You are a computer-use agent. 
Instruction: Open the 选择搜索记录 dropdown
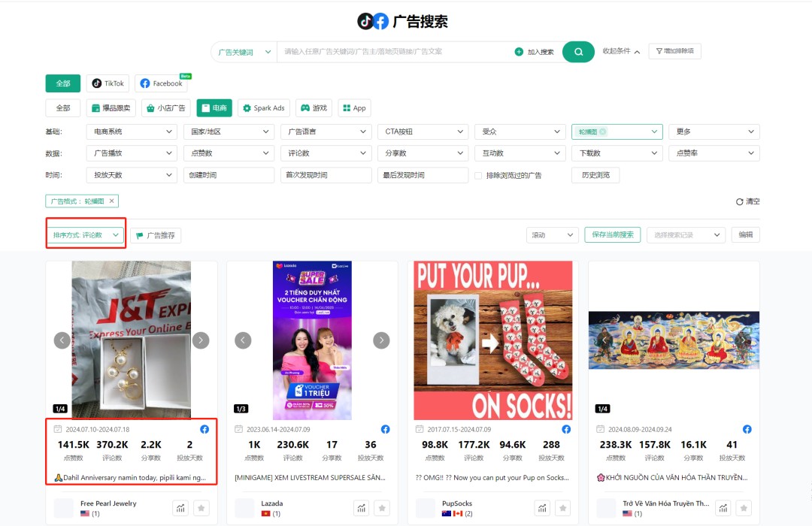pyautogui.click(x=686, y=235)
